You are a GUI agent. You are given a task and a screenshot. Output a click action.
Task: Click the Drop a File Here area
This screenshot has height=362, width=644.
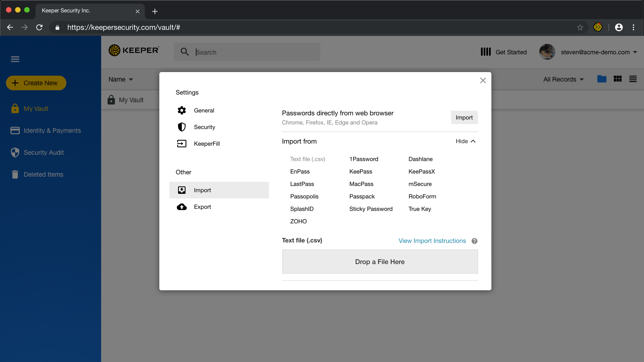point(380,261)
